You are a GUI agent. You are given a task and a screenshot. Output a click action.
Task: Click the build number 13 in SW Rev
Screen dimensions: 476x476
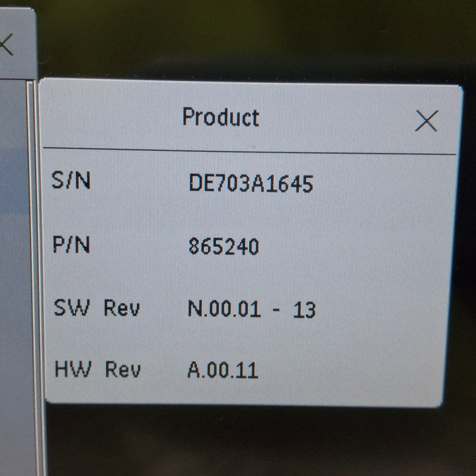[x=304, y=310]
